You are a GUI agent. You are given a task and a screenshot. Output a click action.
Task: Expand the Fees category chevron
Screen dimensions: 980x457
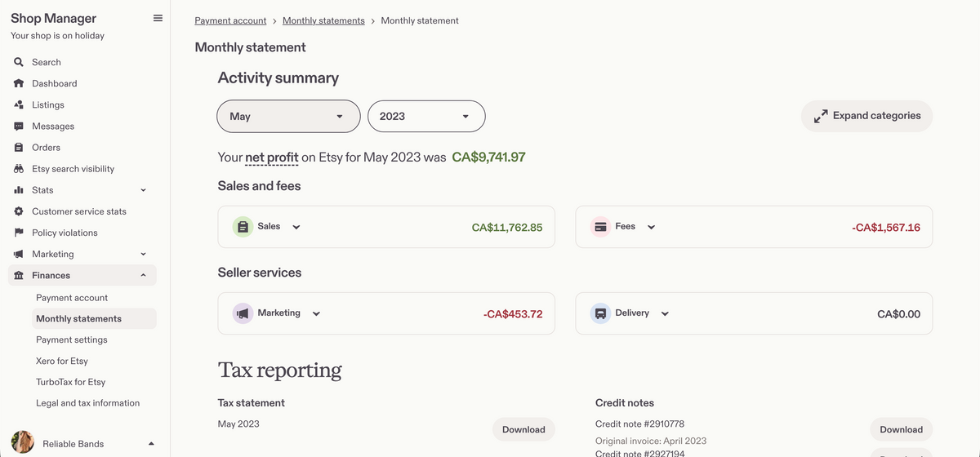[651, 228]
